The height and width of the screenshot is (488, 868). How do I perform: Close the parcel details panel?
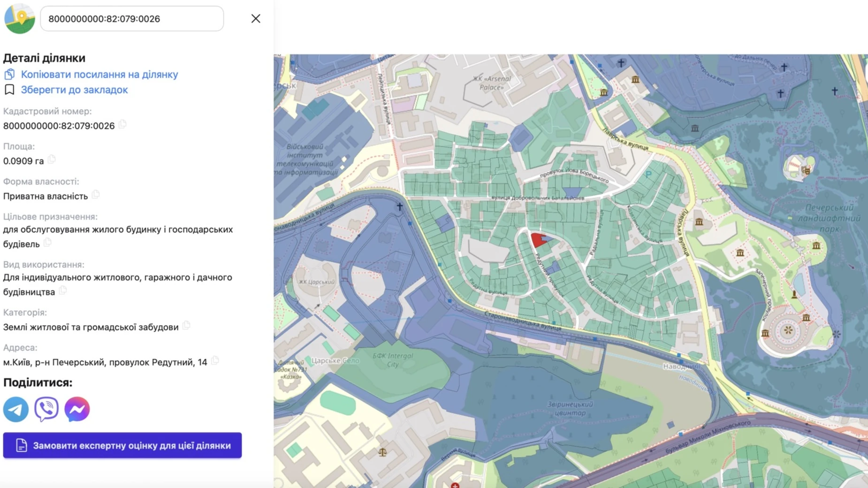(x=256, y=19)
